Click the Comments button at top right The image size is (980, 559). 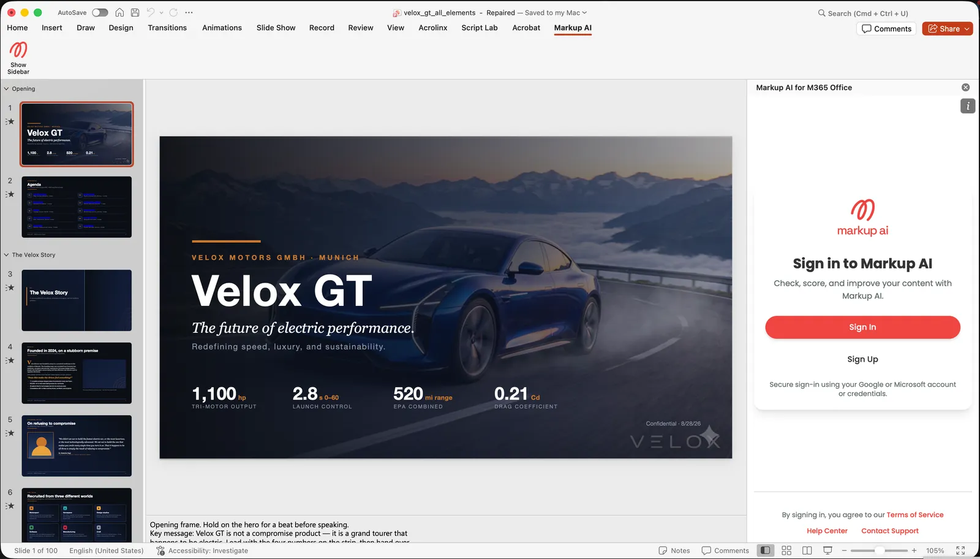pos(886,29)
